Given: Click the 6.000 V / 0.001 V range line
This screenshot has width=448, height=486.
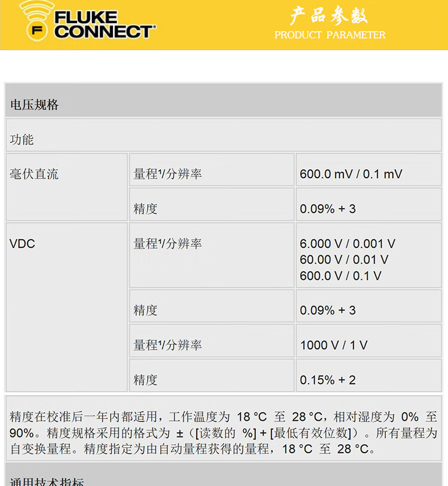Looking at the screenshot, I should (x=347, y=244).
